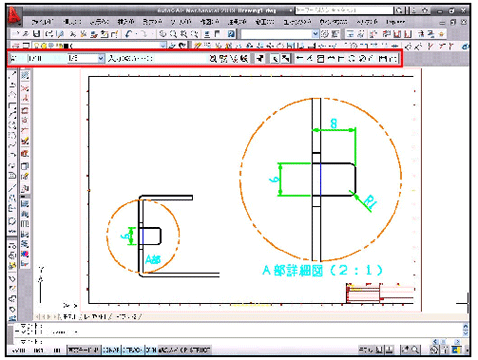Open the 挿入 (Insert) menu
The width and height of the screenshot is (478, 360).
(126, 22)
